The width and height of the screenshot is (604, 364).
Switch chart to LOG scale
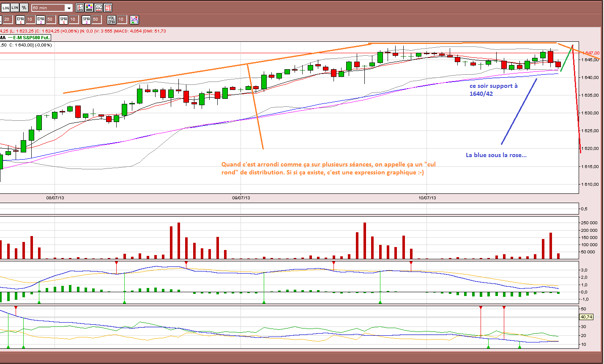coord(6,8)
